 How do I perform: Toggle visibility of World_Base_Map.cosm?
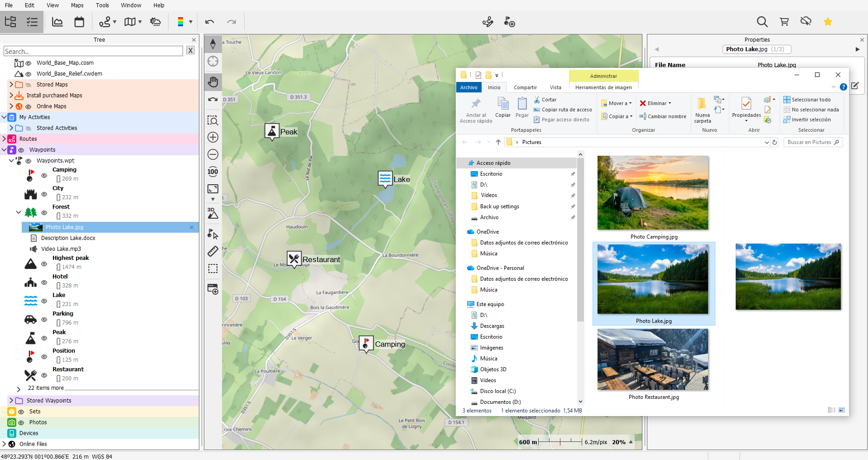coord(29,63)
